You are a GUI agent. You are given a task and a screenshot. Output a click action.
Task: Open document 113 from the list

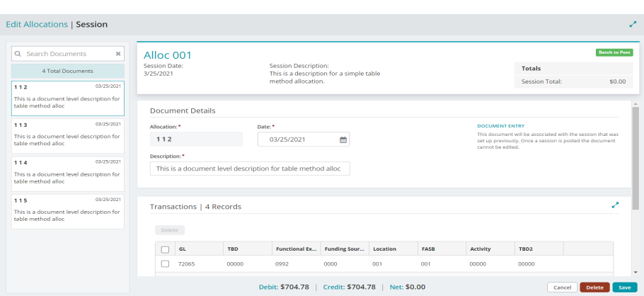[68, 135]
